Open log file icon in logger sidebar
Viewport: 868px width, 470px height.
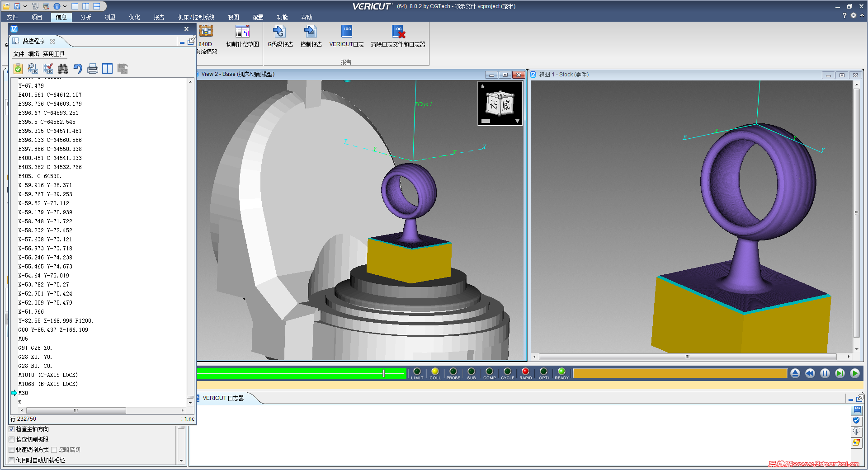tap(857, 410)
